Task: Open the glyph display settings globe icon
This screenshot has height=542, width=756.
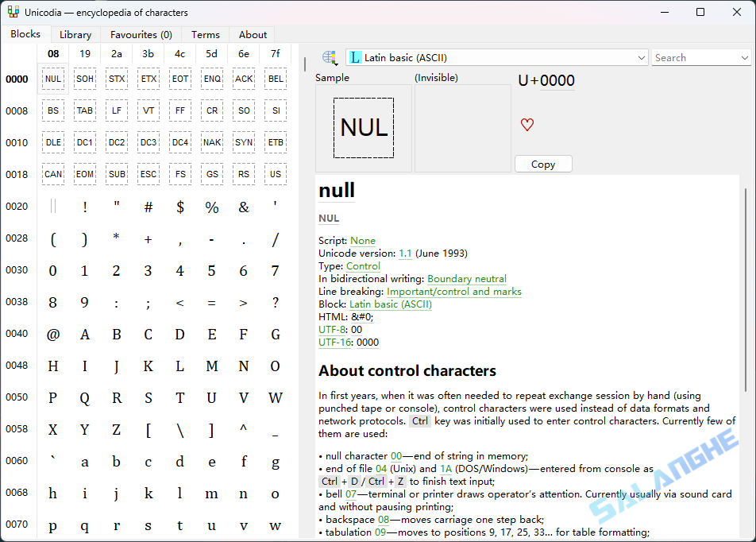Action: coord(329,56)
